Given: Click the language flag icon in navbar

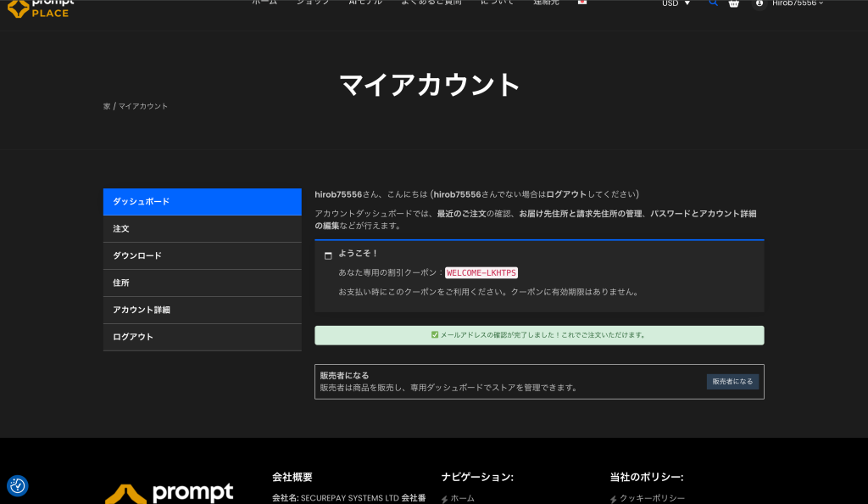Looking at the screenshot, I should click(x=581, y=3).
